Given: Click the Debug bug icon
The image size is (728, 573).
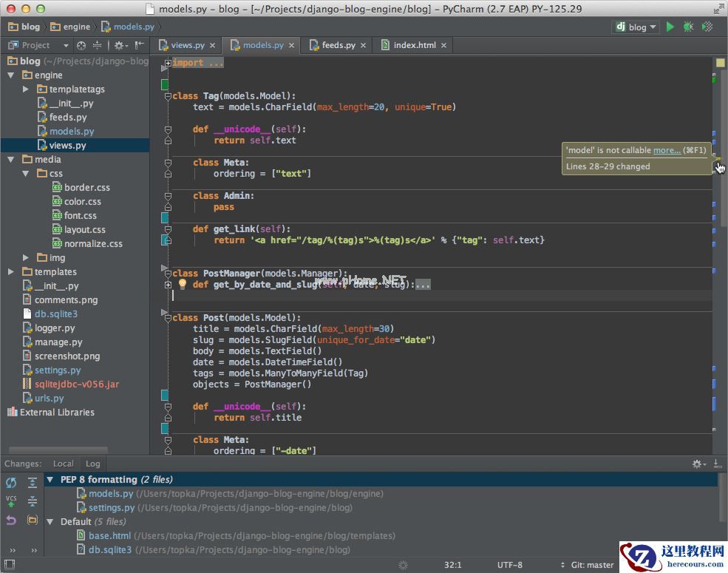Looking at the screenshot, I should tap(688, 27).
